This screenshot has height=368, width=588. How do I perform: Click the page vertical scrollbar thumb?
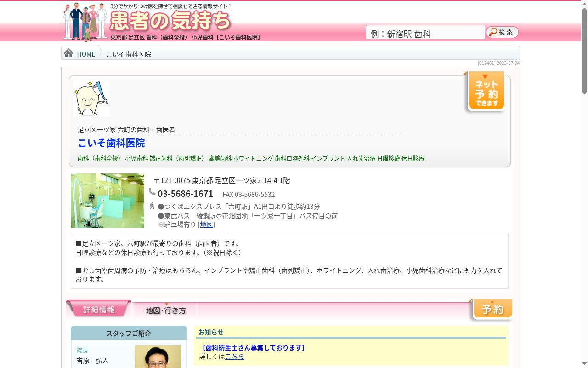tap(584, 51)
